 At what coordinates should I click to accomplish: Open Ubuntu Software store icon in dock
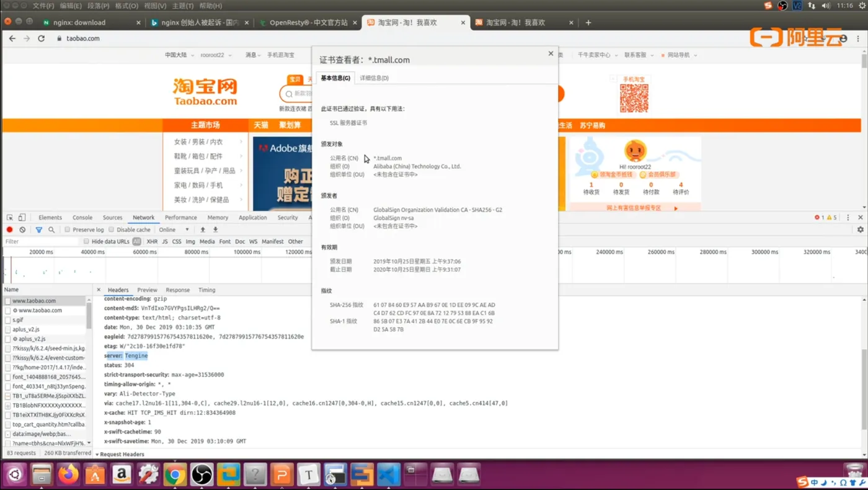coord(95,475)
